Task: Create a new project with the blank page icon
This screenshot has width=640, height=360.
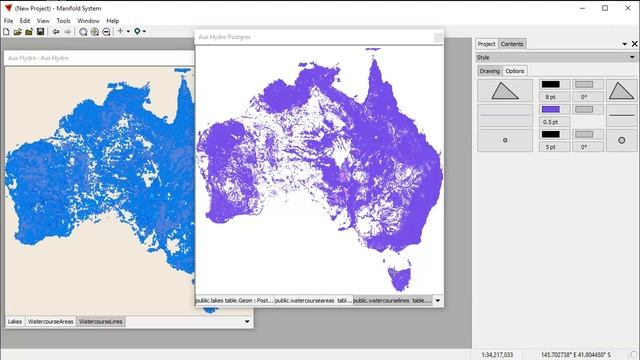Action: point(6,31)
